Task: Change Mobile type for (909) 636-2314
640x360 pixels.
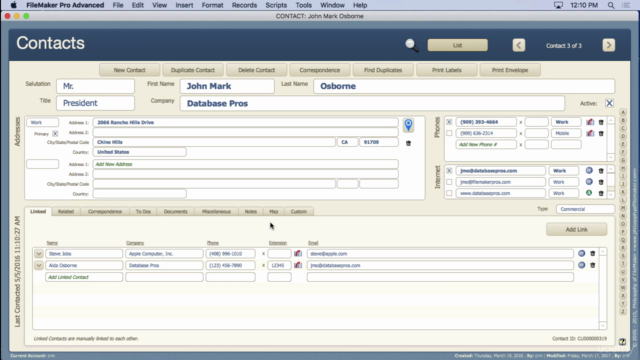Action: 566,133
